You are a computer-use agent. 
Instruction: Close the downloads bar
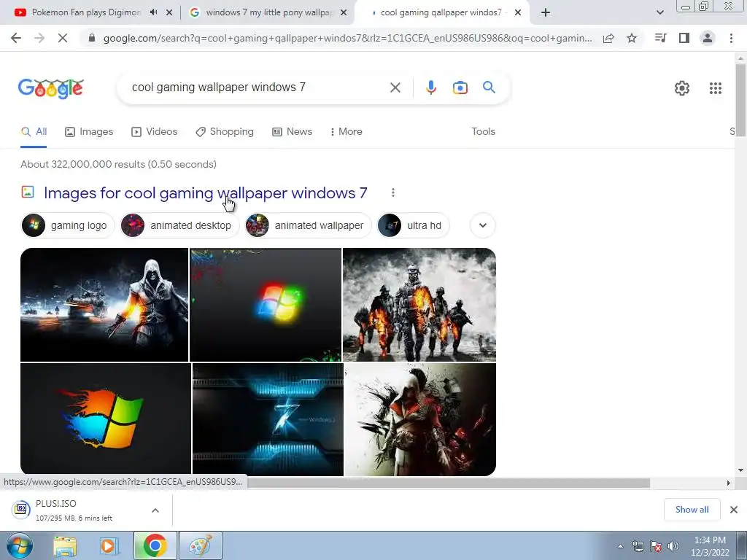[x=734, y=510]
